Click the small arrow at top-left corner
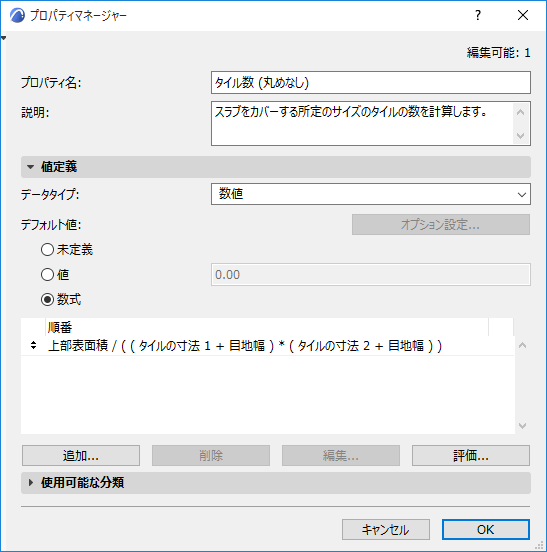Screen dimensions: 547x552 click(4, 38)
